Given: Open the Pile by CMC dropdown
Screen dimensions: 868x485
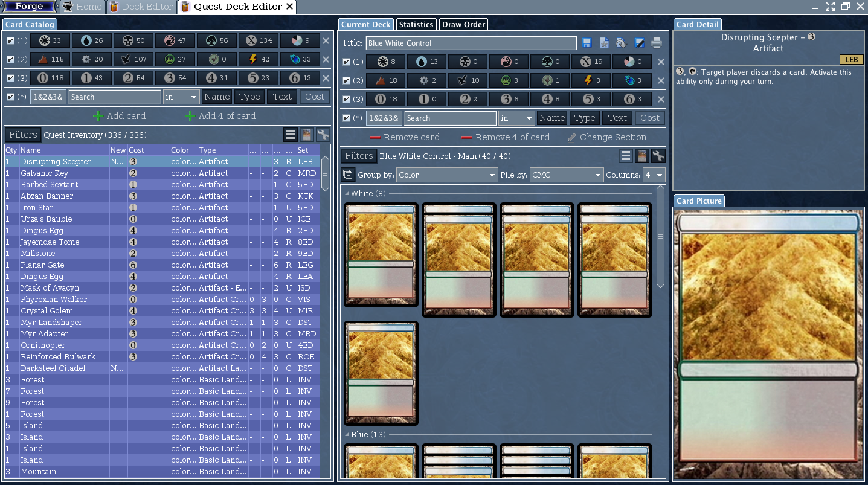Looking at the screenshot, I should coord(567,175).
